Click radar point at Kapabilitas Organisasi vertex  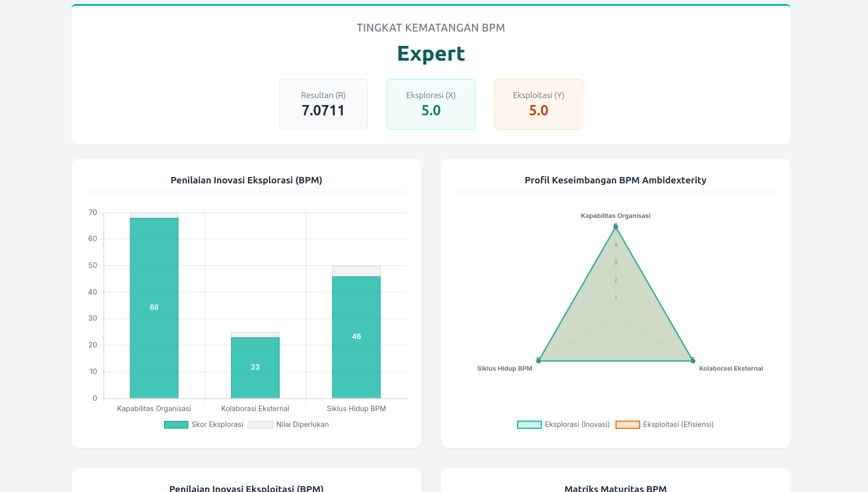pyautogui.click(x=615, y=227)
